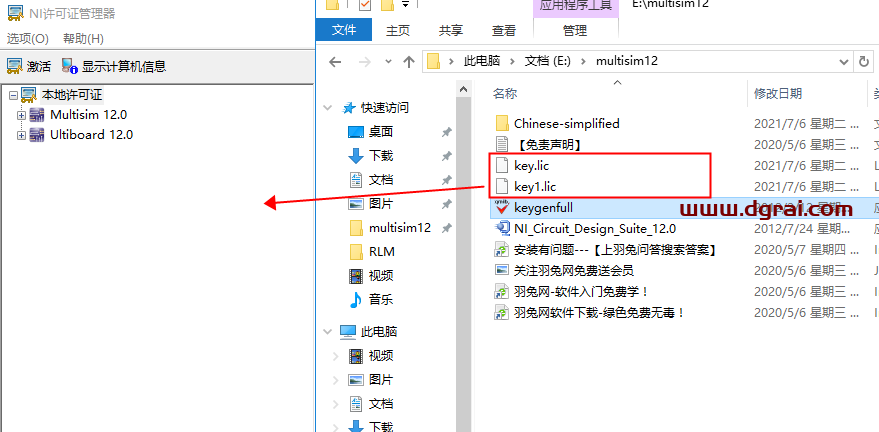
Task: Click the Name (名称) column header
Action: (505, 94)
